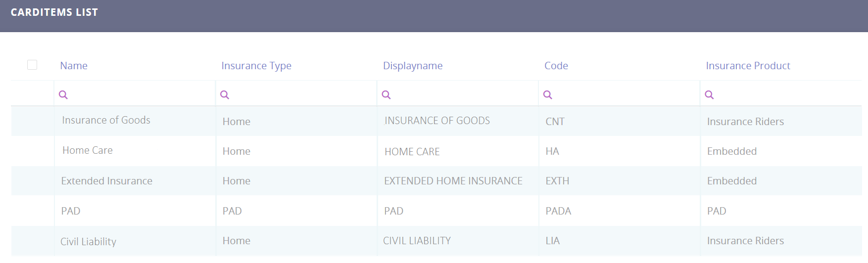Click the Code column search icon
The height and width of the screenshot is (263, 868).
point(548,94)
